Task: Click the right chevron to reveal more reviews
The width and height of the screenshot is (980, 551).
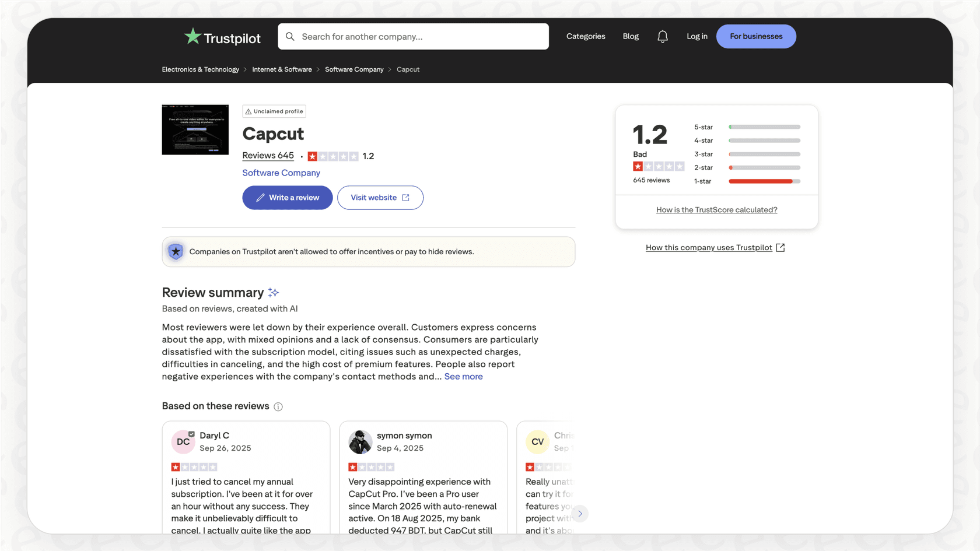Action: 580,514
